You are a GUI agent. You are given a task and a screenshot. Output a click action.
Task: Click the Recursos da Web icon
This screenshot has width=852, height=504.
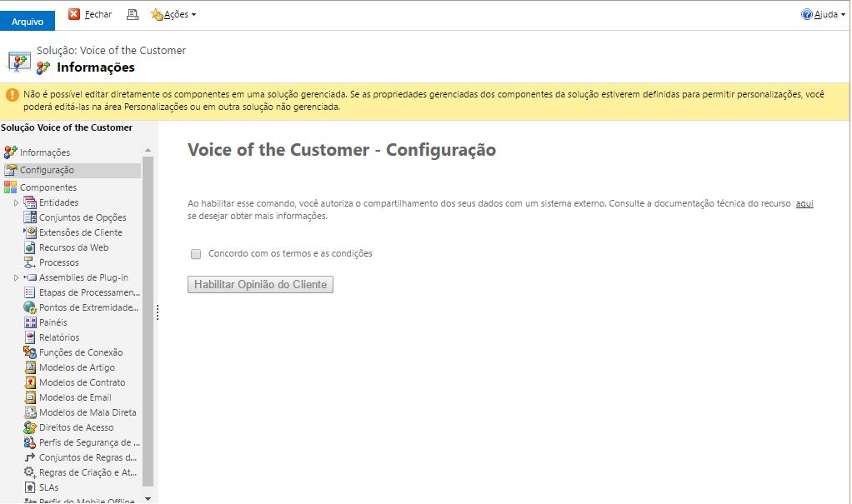(30, 247)
